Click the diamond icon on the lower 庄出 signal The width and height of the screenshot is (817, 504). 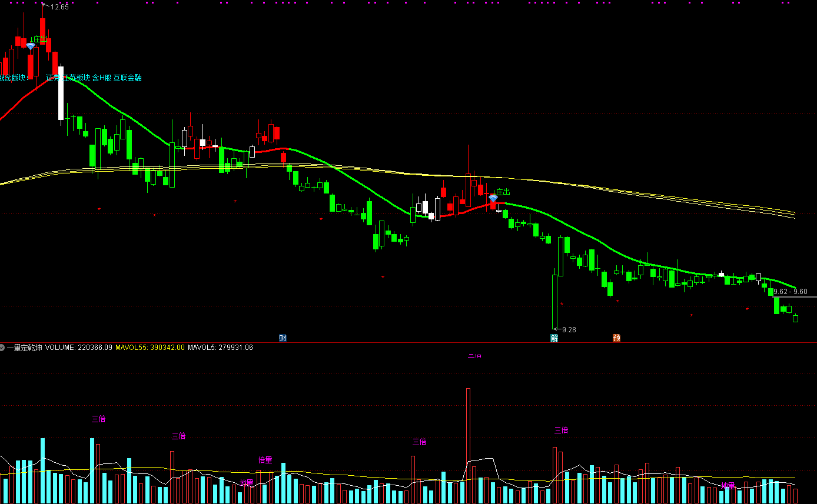pyautogui.click(x=493, y=199)
